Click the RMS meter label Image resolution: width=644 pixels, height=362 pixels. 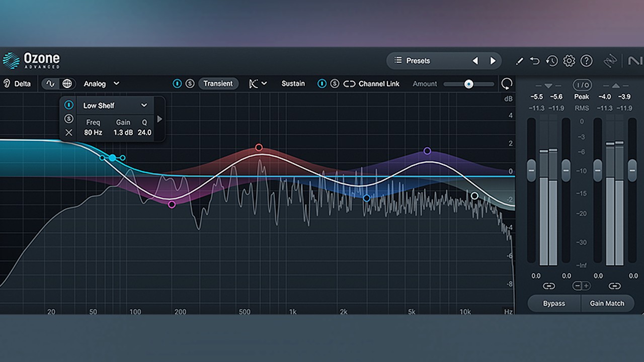582,108
